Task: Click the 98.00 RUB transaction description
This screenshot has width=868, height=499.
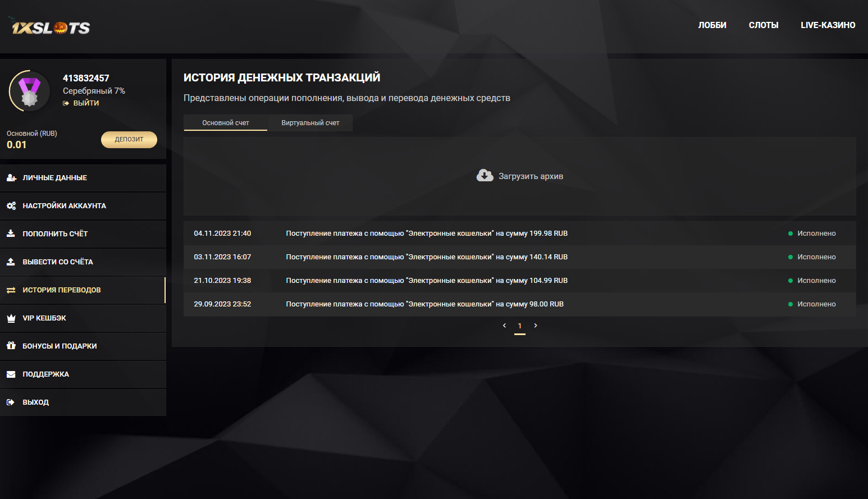Action: pos(425,304)
